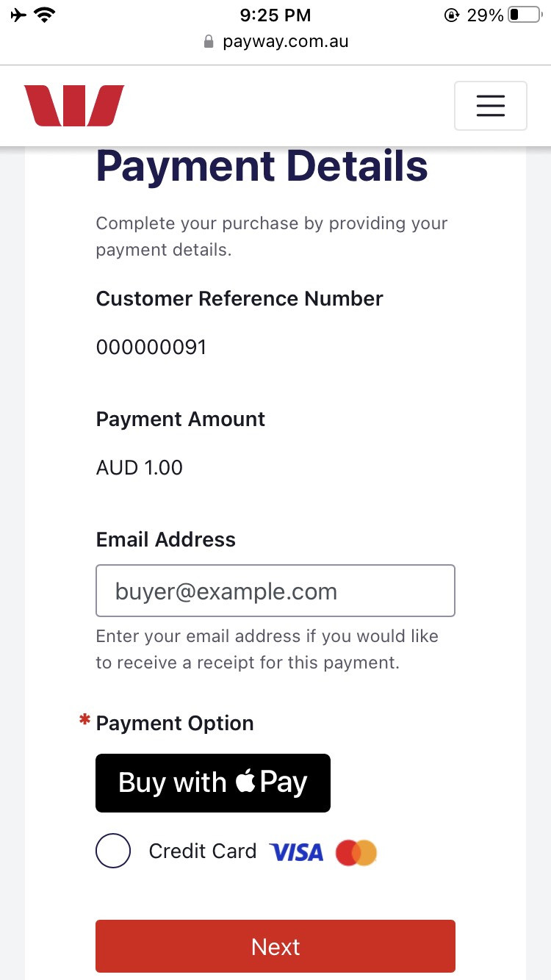Tap the Wi-Fi status icon
Screen dimensions: 551x980
tap(46, 15)
